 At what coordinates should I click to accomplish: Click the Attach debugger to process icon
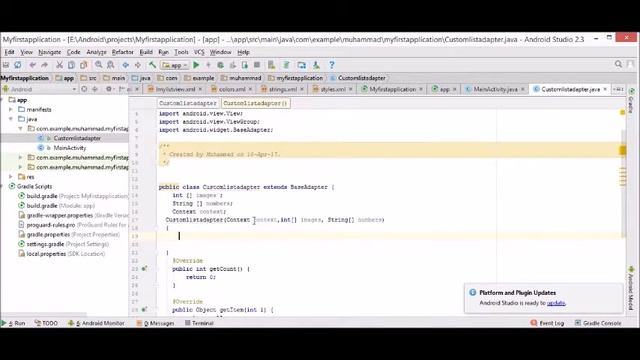click(x=244, y=65)
